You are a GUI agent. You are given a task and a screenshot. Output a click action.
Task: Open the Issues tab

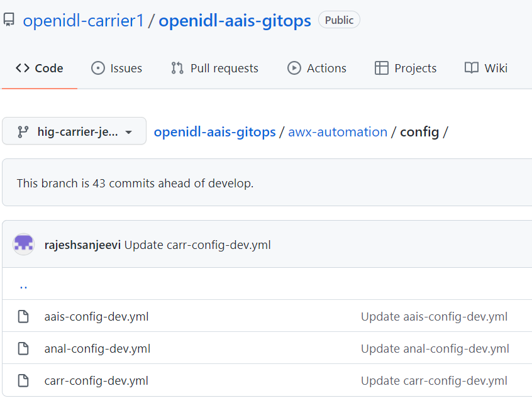point(117,68)
